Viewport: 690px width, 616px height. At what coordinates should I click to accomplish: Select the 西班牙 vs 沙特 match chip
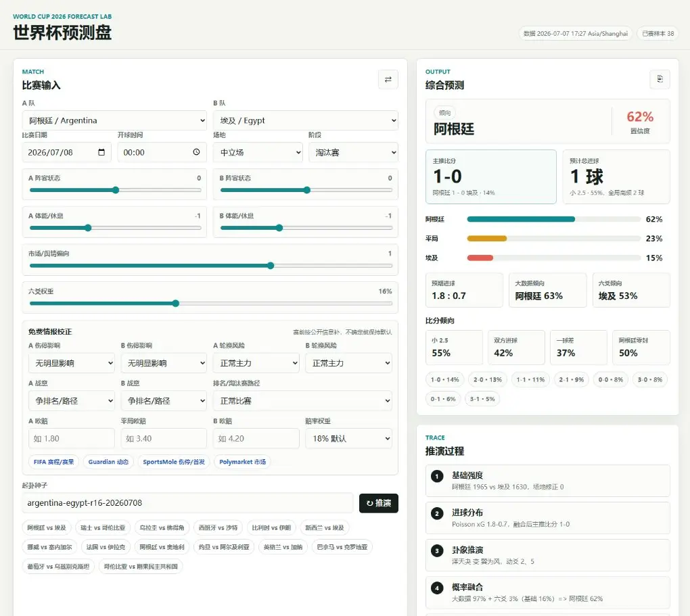[x=218, y=527]
